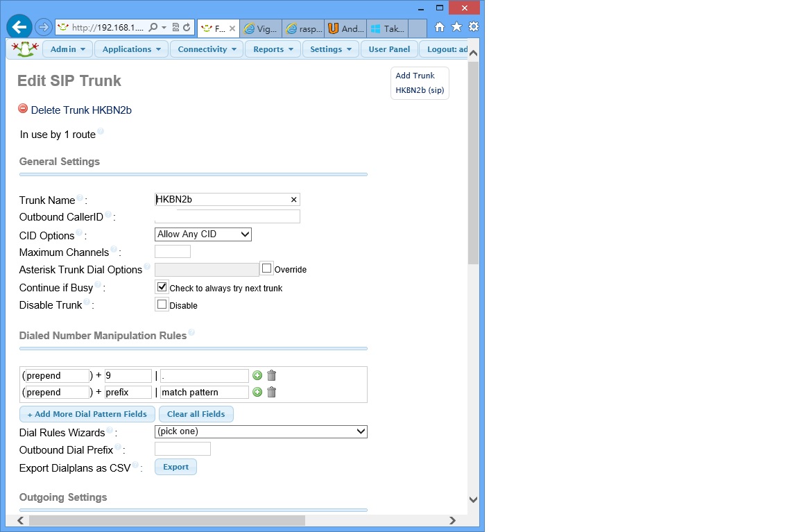The height and width of the screenshot is (532, 799).
Task: Open the CID Options dropdown
Action: click(203, 234)
